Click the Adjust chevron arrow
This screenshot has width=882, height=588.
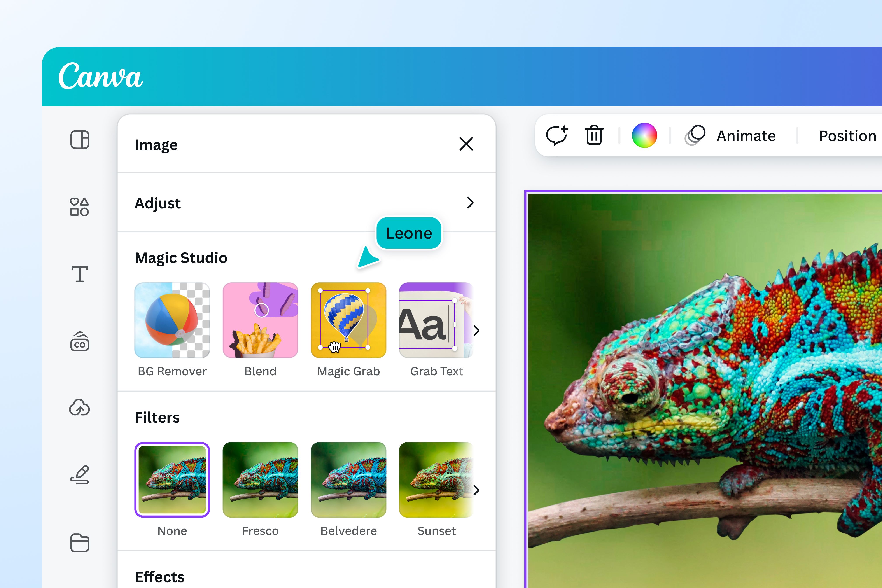click(x=470, y=203)
